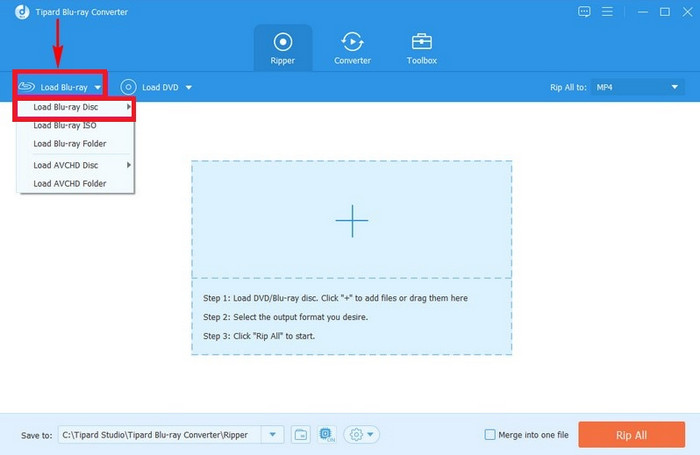Click the Load DVD disc icon
The height and width of the screenshot is (455, 700).
(128, 87)
